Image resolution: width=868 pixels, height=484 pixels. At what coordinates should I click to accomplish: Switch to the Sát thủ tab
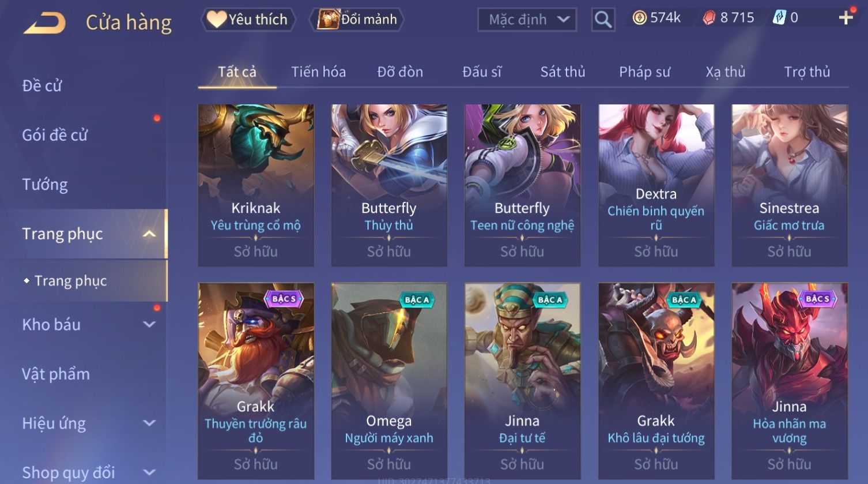tap(563, 72)
